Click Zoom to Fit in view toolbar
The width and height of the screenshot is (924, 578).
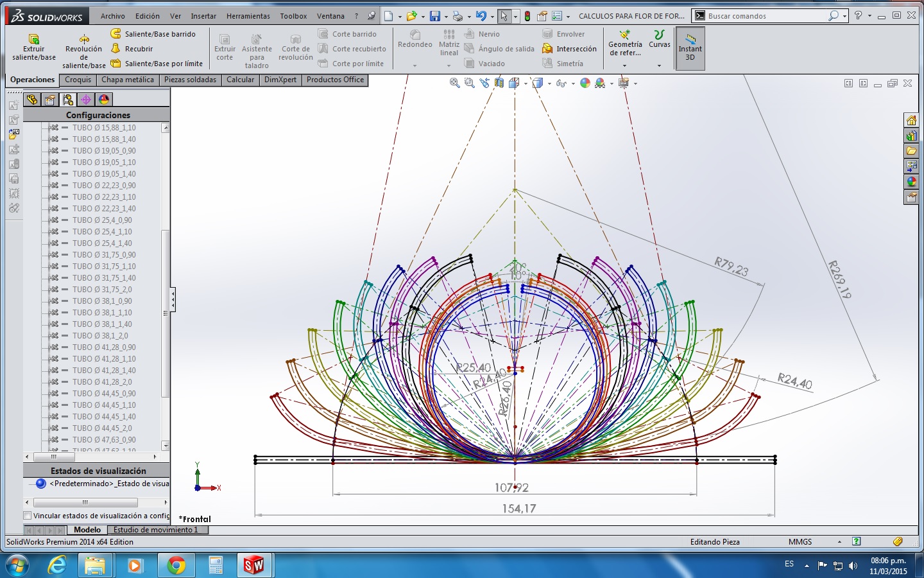pos(454,83)
